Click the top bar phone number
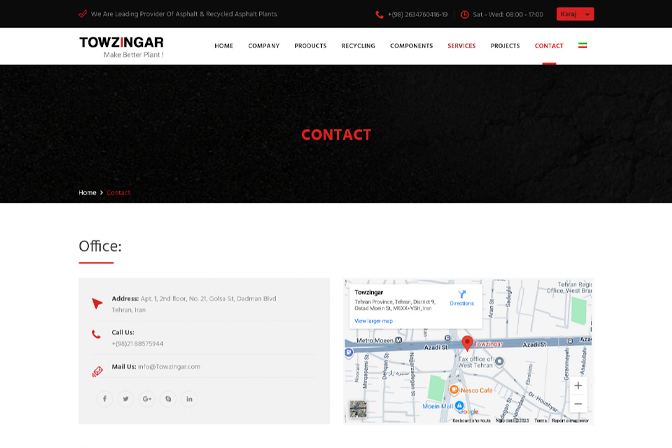 (417, 15)
